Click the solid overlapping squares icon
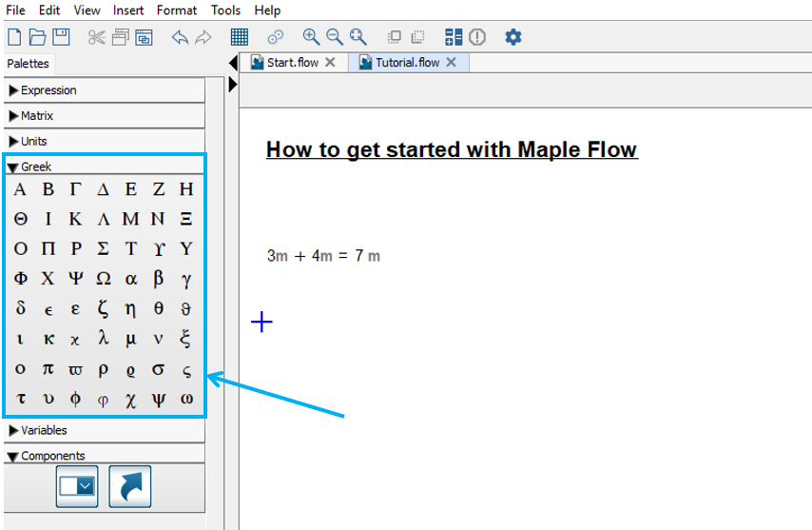The width and height of the screenshot is (812, 530). [394, 37]
